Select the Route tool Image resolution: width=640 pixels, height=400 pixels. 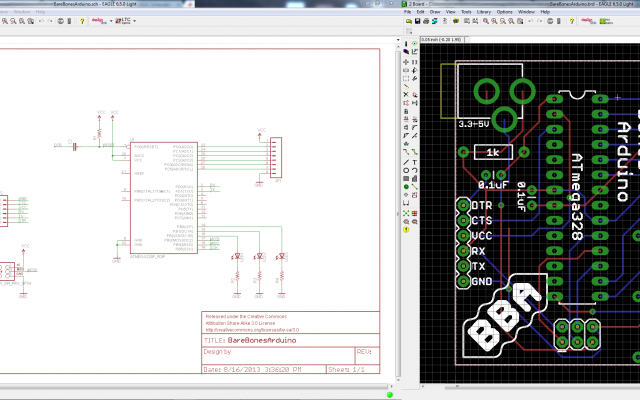pyautogui.click(x=406, y=151)
